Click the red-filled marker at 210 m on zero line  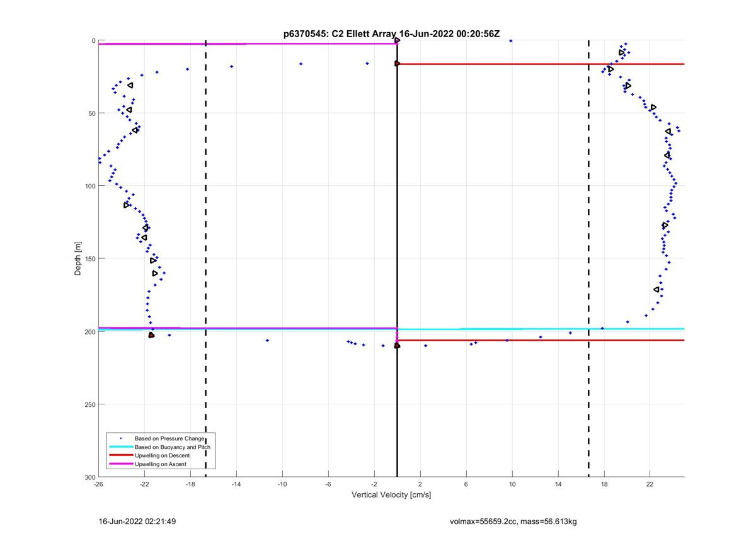[397, 346]
